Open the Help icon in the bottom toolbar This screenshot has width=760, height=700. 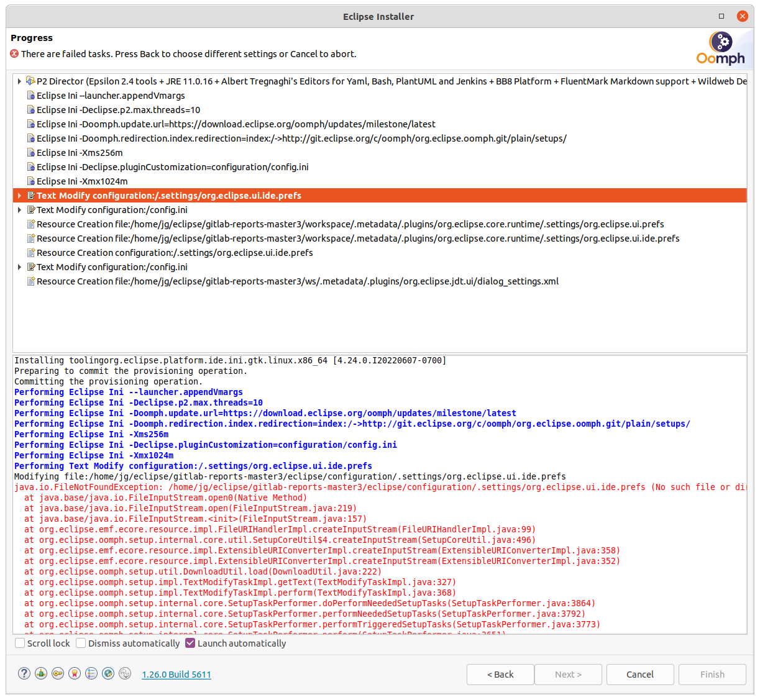(x=24, y=673)
